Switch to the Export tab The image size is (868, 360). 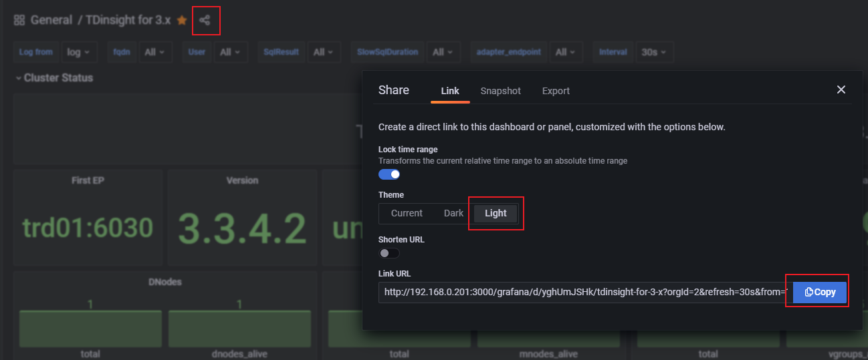click(x=556, y=91)
